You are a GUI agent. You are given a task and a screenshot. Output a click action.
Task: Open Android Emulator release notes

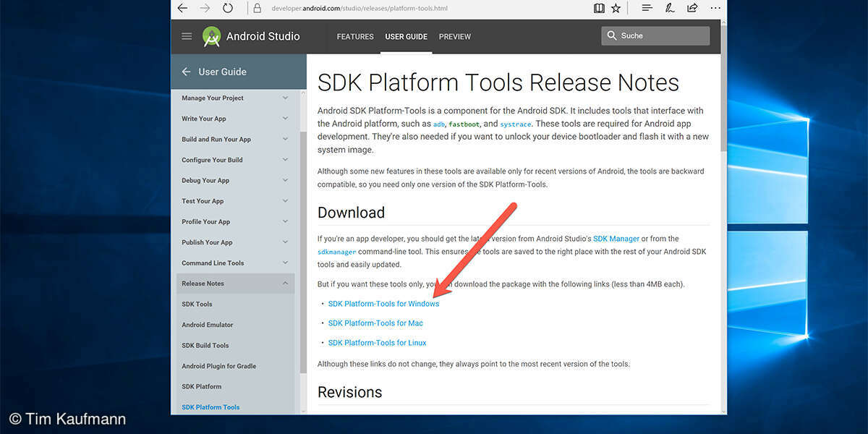click(208, 325)
